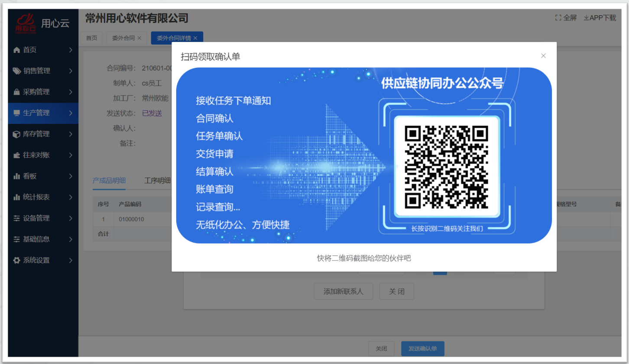Click the 关 闭 button beside 添加新联系人
Viewport: 629px width, 364px height.
pyautogui.click(x=396, y=291)
